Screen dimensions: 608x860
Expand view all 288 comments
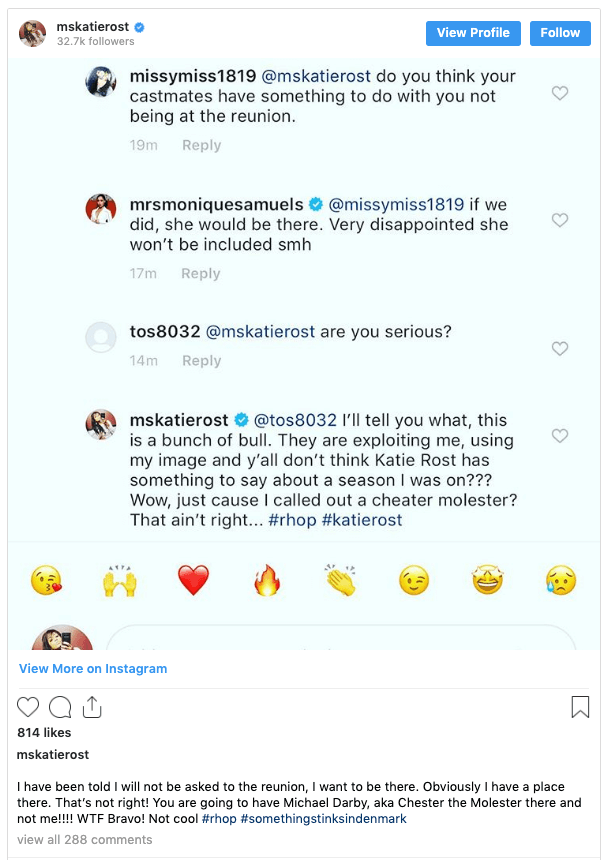(x=85, y=840)
